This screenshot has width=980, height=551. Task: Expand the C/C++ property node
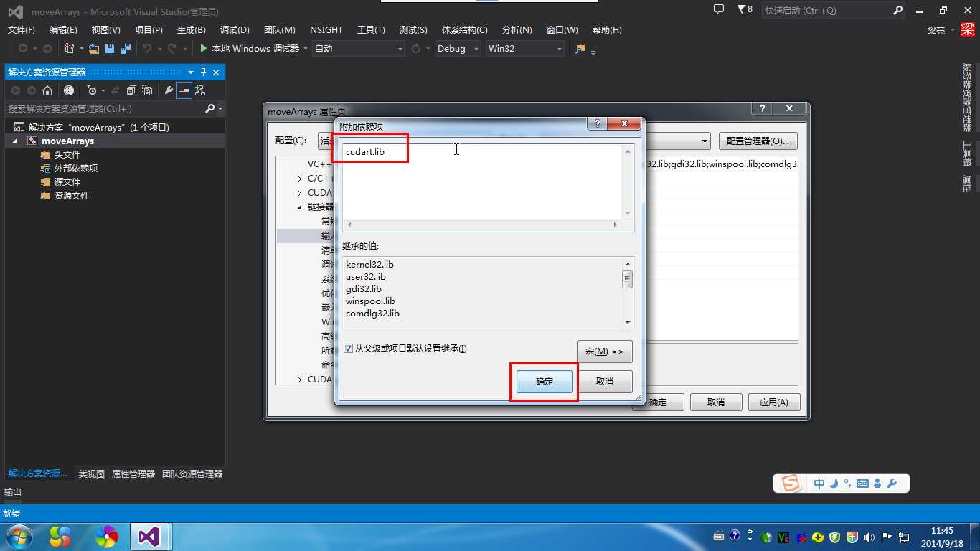tap(300, 179)
